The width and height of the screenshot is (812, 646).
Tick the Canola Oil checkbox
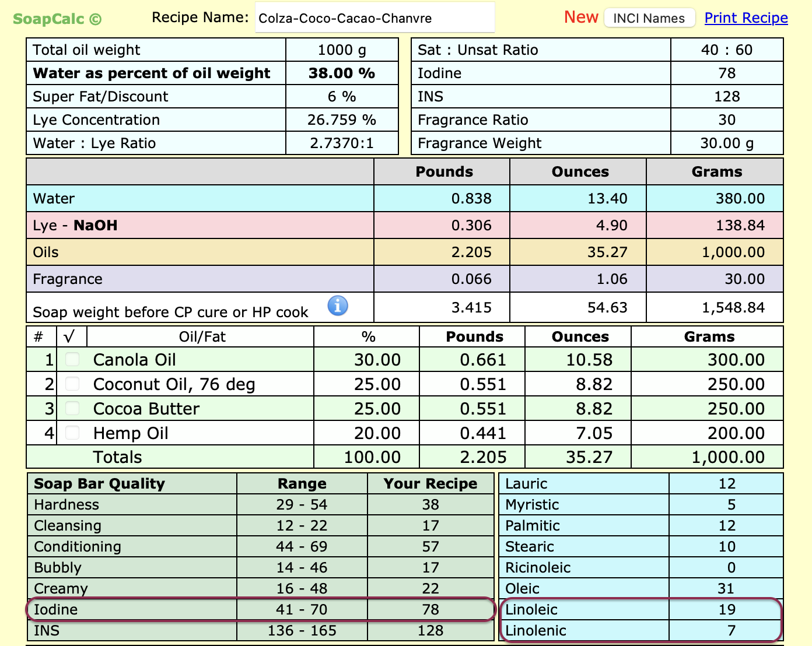(x=72, y=360)
